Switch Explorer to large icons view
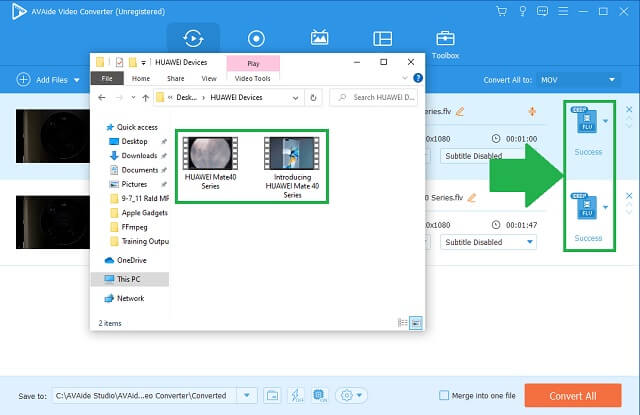This screenshot has width=640, height=415. 416,323
